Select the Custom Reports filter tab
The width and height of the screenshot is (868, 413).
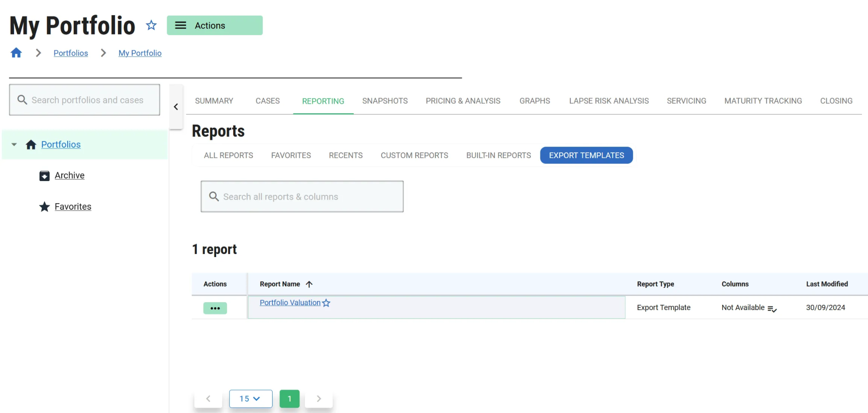414,155
